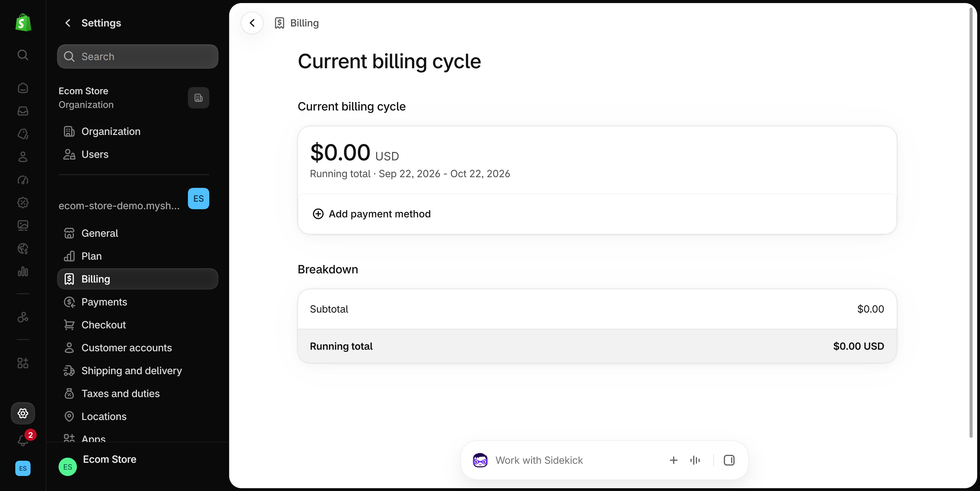Image resolution: width=980 pixels, height=491 pixels.
Task: Click the sales channel nodes icon in left rail
Action: (23, 317)
